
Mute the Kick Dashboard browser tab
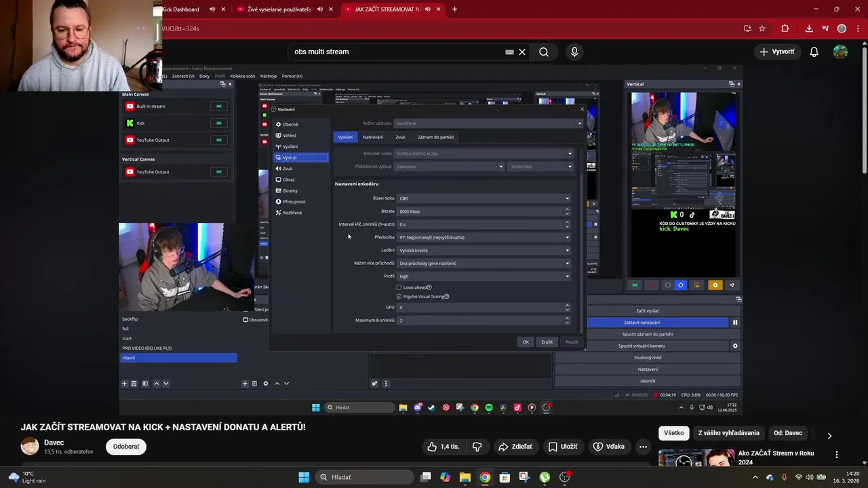coord(212,9)
